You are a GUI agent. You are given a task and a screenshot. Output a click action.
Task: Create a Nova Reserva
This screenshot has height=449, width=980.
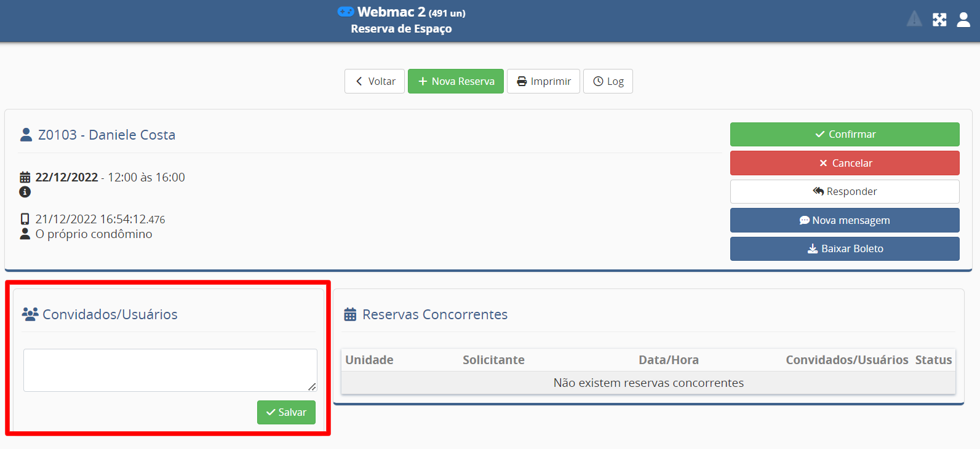point(456,81)
